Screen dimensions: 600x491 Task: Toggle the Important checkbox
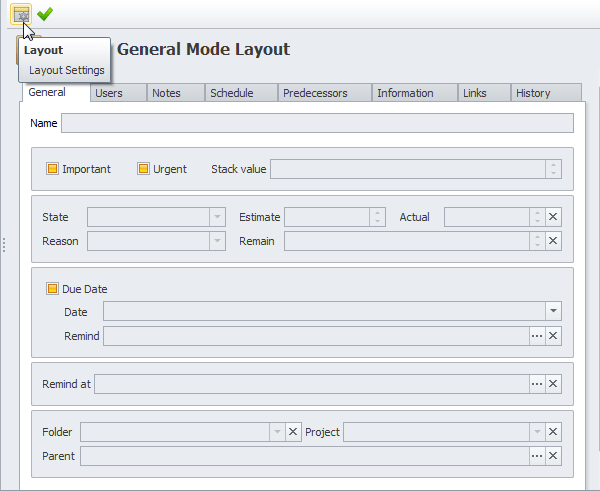[53, 169]
